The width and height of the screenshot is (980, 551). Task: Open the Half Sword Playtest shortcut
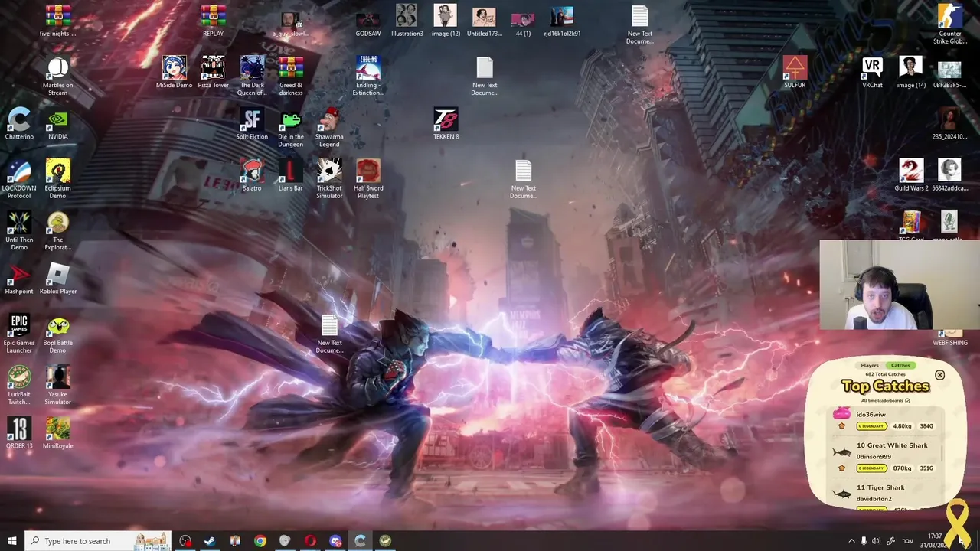tap(368, 179)
